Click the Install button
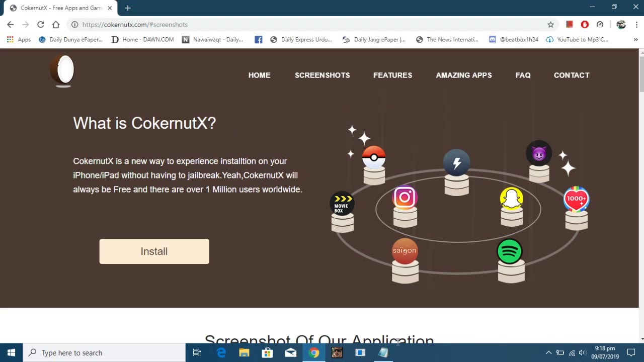 pyautogui.click(x=154, y=251)
